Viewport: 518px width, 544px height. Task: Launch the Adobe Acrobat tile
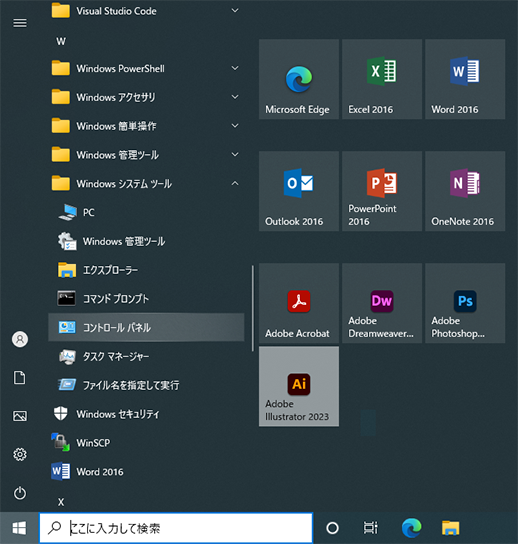coord(299,303)
